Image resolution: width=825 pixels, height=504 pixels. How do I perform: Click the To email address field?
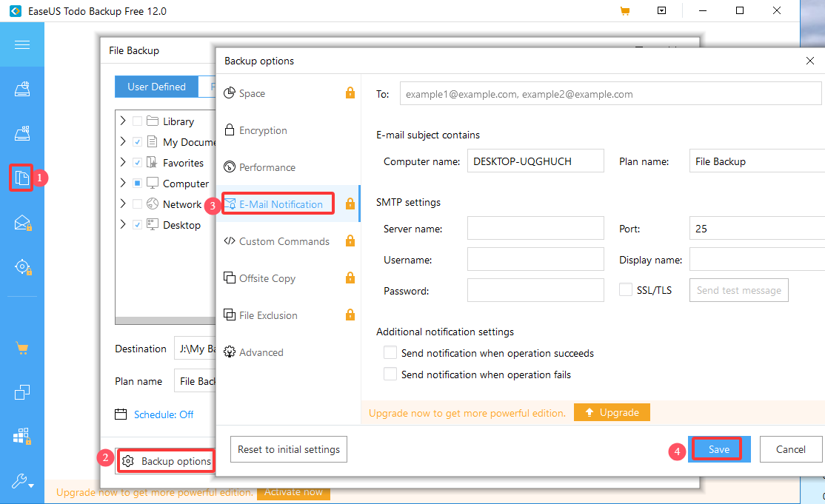tap(610, 94)
